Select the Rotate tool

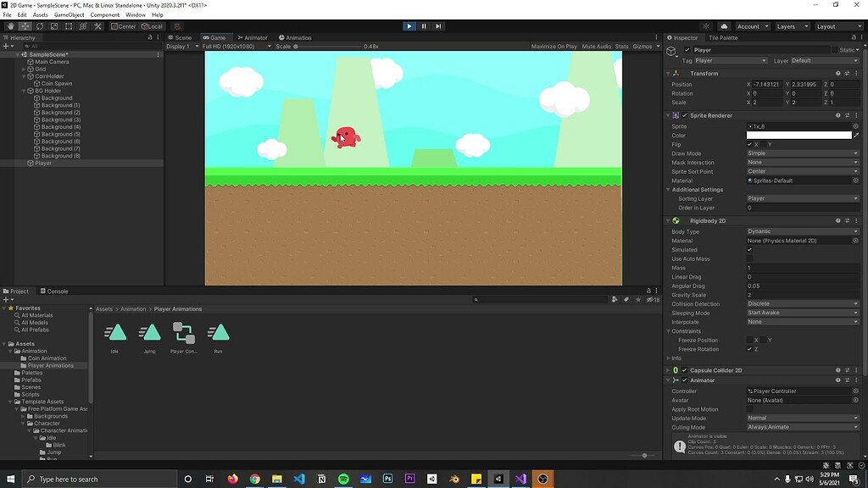(38, 26)
